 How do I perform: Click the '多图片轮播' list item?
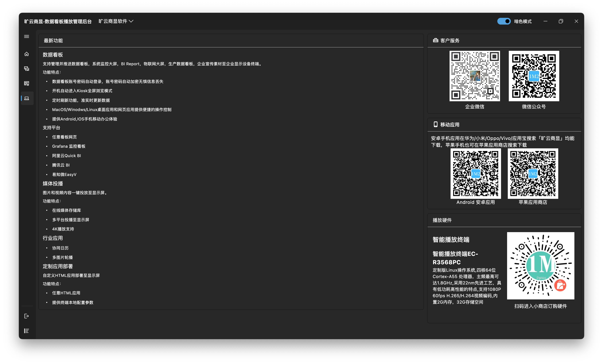62,257
